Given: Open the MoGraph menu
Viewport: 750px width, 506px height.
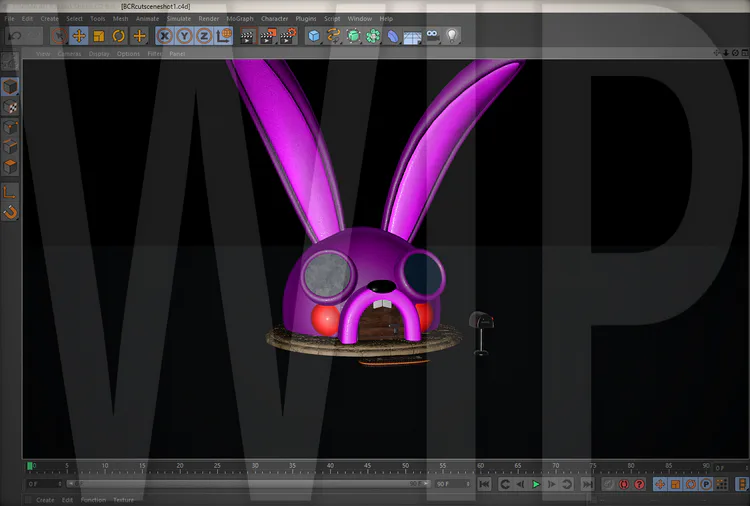Looking at the screenshot, I should (x=240, y=19).
